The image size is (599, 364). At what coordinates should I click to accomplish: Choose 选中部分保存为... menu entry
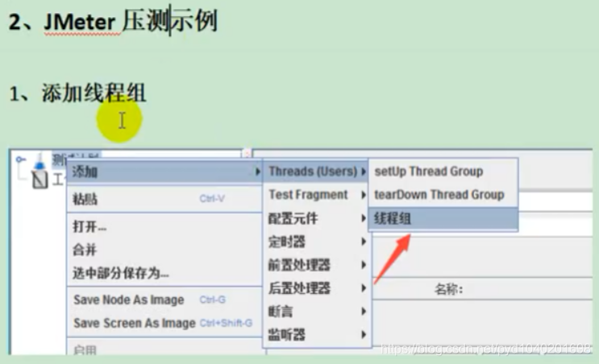point(164,273)
